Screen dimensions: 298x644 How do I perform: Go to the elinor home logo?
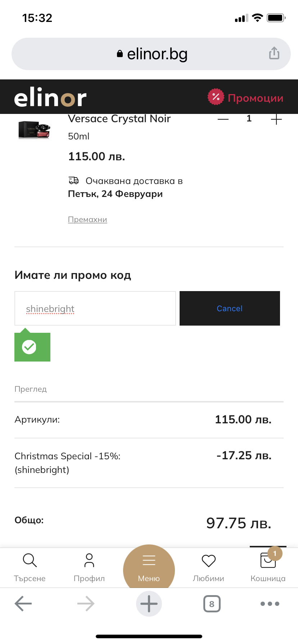[x=50, y=97]
